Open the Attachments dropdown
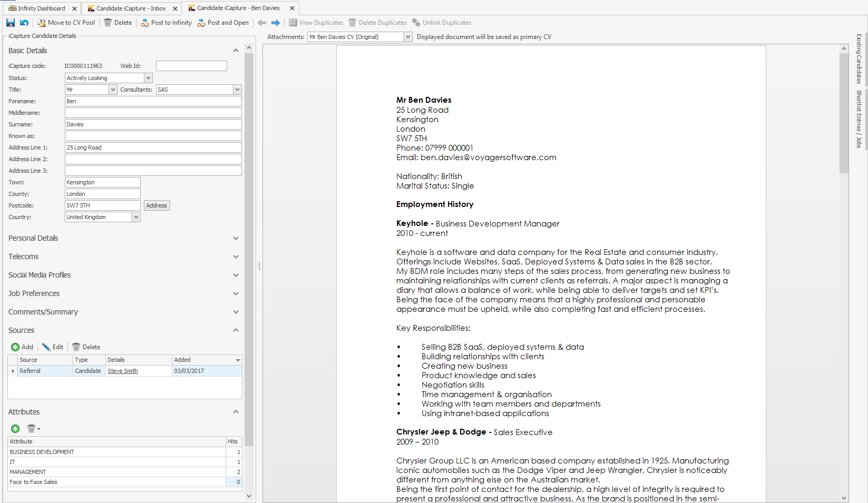The width and height of the screenshot is (868, 503). tap(408, 37)
